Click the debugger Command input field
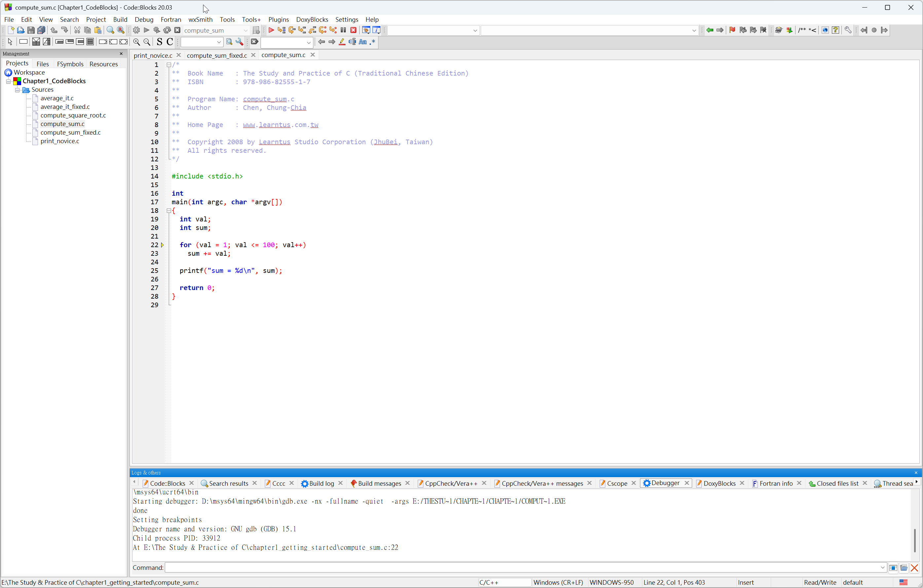This screenshot has width=923, height=588. click(521, 568)
